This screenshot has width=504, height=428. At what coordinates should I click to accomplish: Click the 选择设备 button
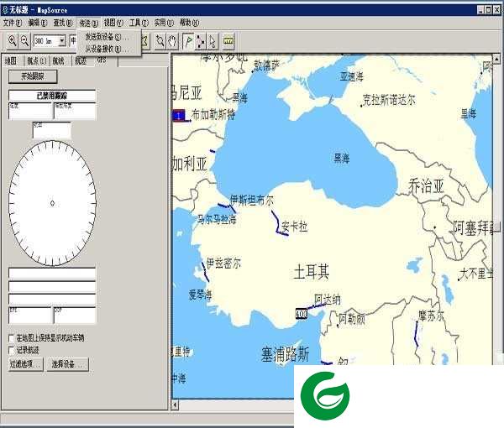[67, 364]
